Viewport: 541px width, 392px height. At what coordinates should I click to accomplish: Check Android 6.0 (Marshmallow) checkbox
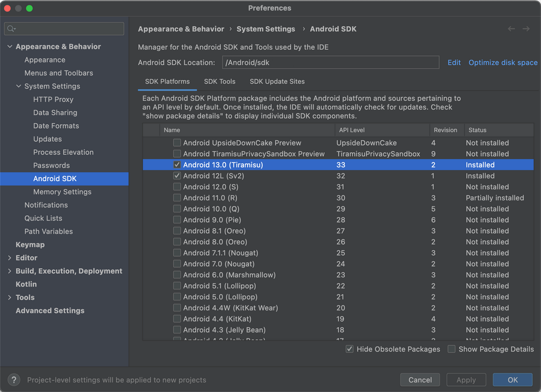click(177, 275)
